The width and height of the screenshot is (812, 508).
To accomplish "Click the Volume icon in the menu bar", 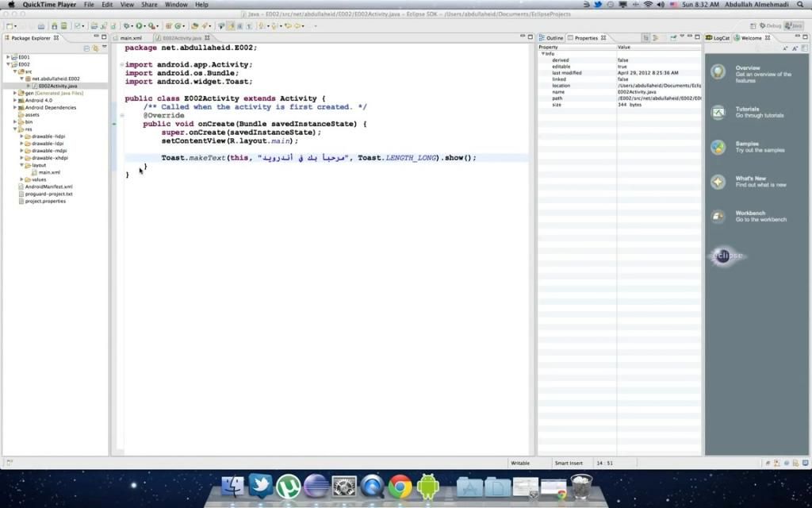I will 661,5.
